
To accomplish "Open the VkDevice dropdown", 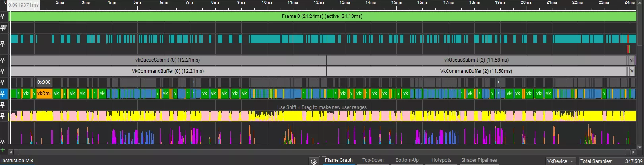I will pyautogui.click(x=561, y=161).
